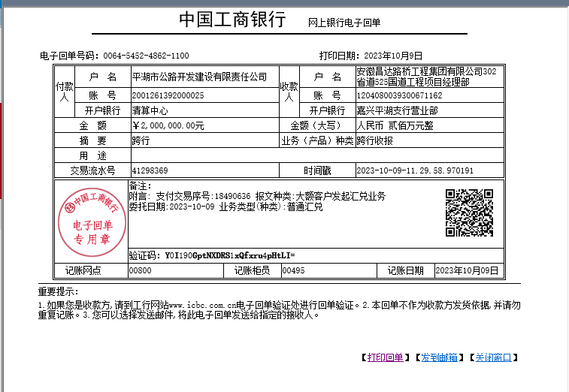Image resolution: width=569 pixels, height=392 pixels.
Task: Click the 发送到邮箱 link
Action: point(439,357)
